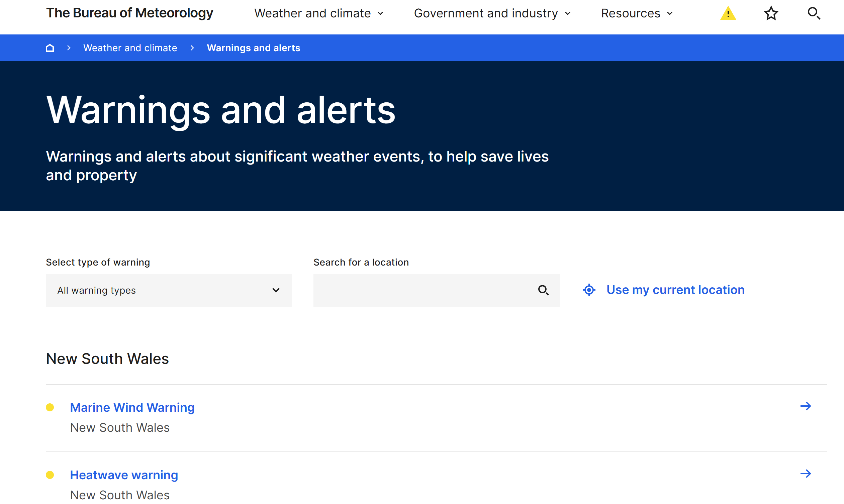Open the Marine Wind Warning link
Viewport: 844px width, 504px height.
(132, 408)
